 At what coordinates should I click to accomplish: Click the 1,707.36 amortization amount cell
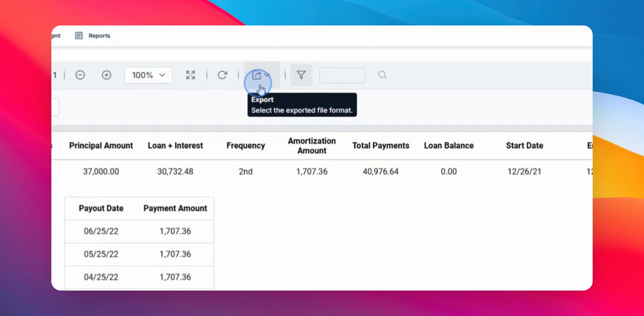312,172
